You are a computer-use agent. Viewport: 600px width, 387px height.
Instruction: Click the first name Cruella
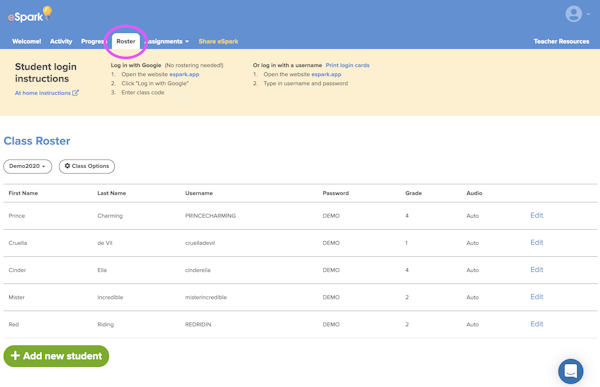click(18, 243)
